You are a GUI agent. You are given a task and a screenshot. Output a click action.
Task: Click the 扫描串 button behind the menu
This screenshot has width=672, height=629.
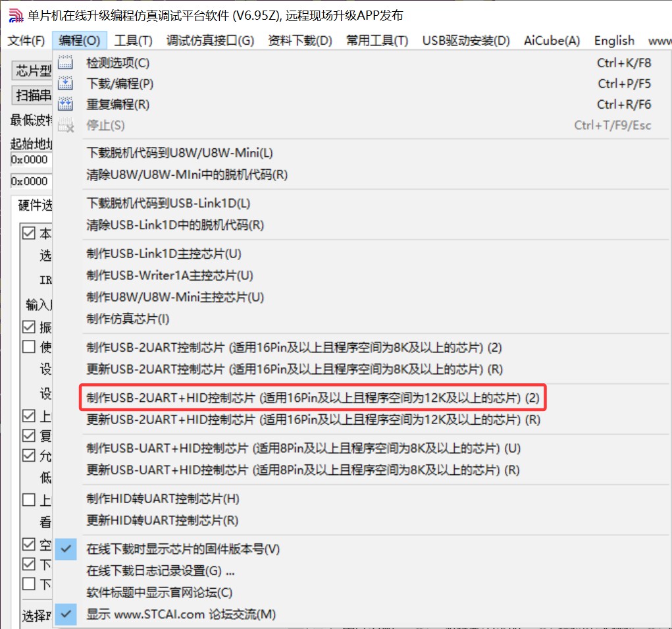32,96
